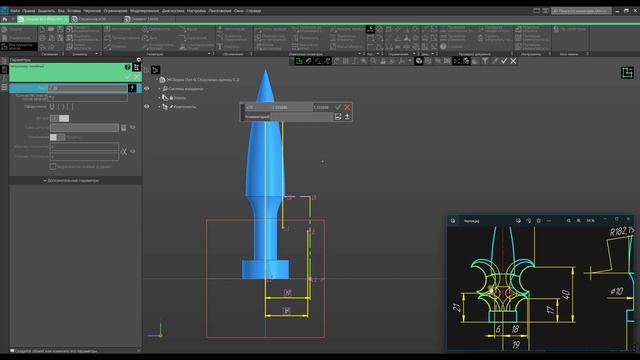
Task: Reject the dimension value with the red X
Action: point(347,107)
